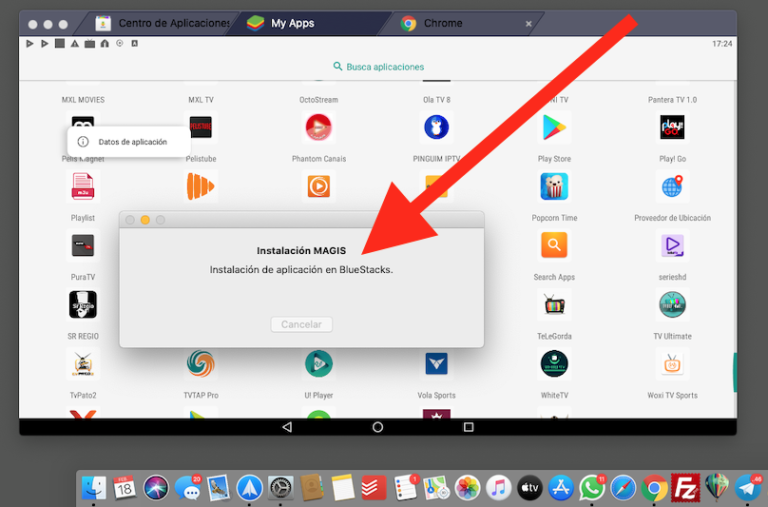Launch the Popcorn Time app

(554, 186)
